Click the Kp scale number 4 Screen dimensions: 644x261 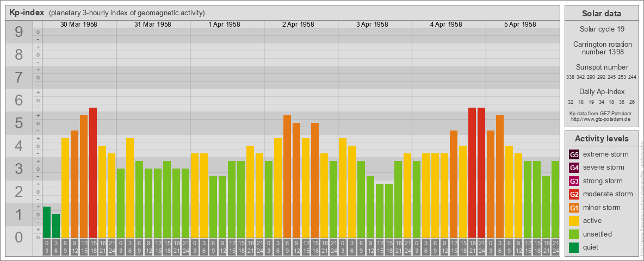19,146
